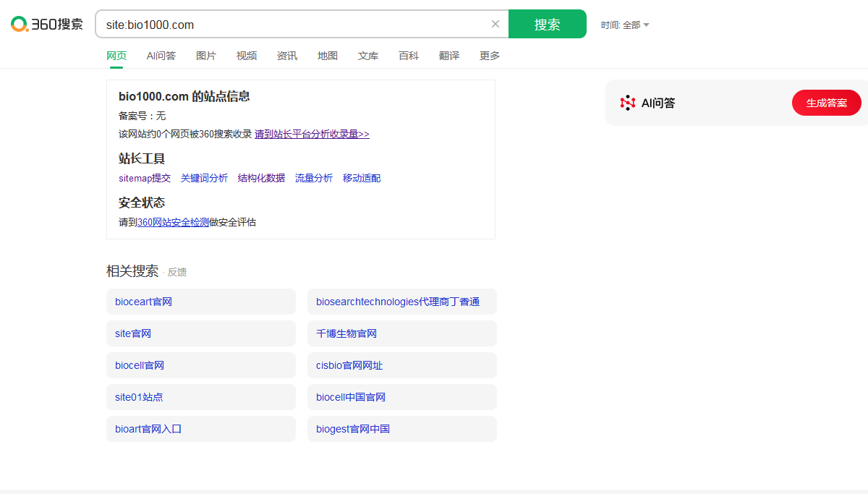Click the 生成答案 button
The image size is (868, 494).
(x=826, y=103)
